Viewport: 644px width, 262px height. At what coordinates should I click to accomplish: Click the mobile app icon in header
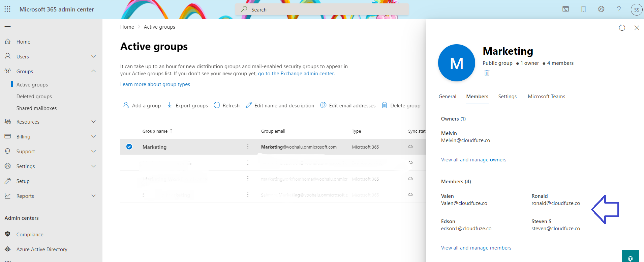(x=583, y=9)
